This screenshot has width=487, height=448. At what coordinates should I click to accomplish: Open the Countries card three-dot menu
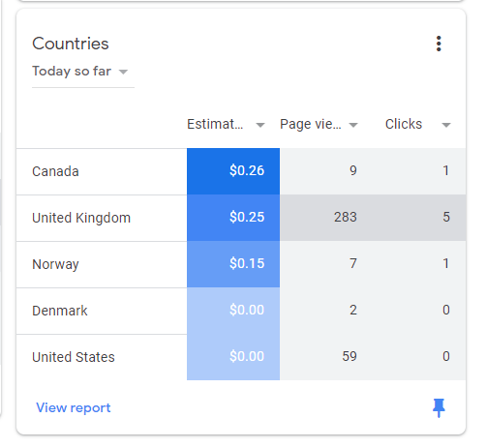pos(439,44)
